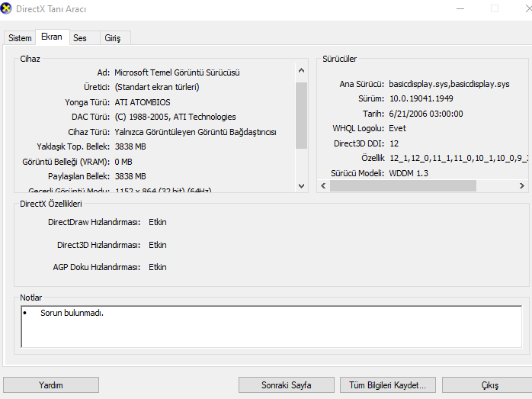Image resolution: width=532 pixels, height=399 pixels.
Task: Click 'Sorun bulunmadı.' note text
Action: click(72, 313)
